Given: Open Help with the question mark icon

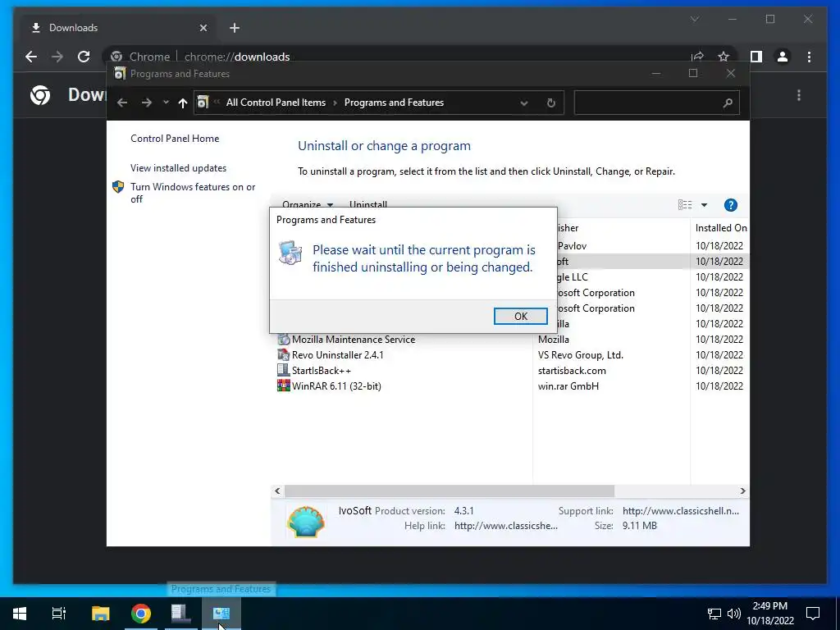Looking at the screenshot, I should pyautogui.click(x=730, y=204).
